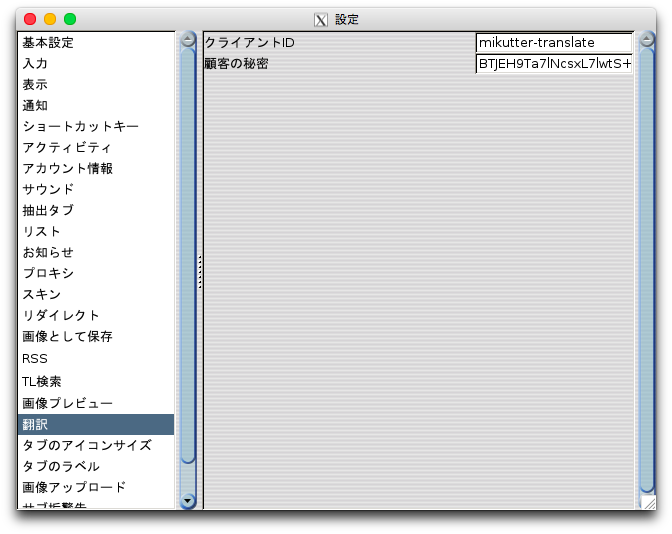Image resolution: width=672 pixels, height=534 pixels.
Task: Select タブのラベル category
Action: 96,466
